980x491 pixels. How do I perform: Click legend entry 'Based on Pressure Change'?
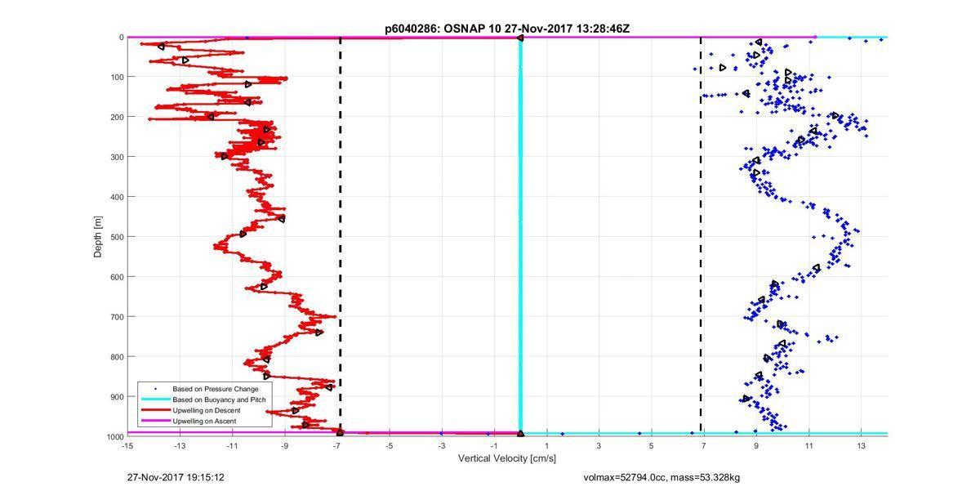tap(216, 389)
